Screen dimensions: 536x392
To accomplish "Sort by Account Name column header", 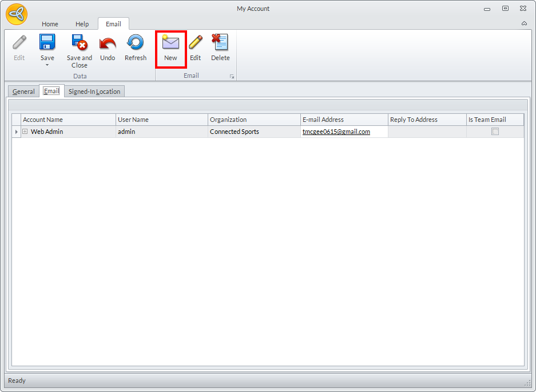I will [x=68, y=120].
